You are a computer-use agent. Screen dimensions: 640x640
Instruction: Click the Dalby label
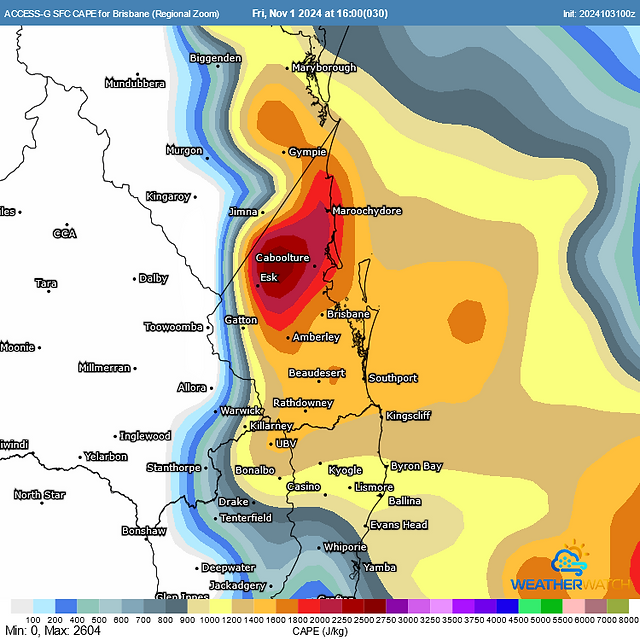pyautogui.click(x=153, y=278)
